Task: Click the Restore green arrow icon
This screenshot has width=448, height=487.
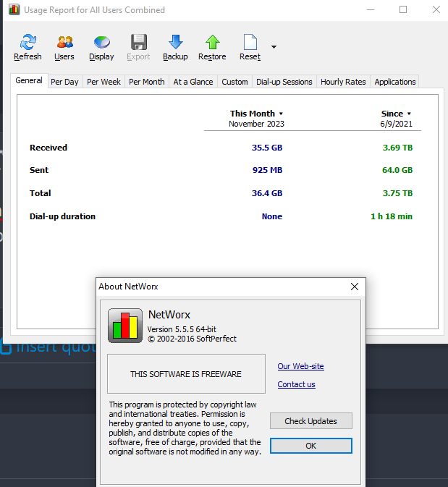Action: pyautogui.click(x=213, y=42)
